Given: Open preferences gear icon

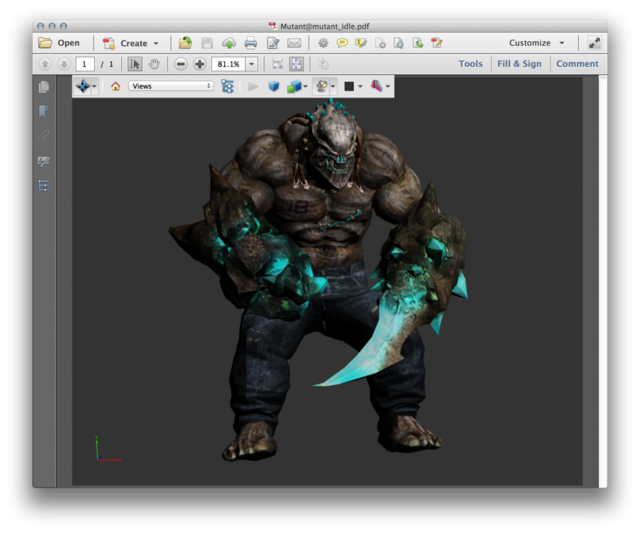Looking at the screenshot, I should click(x=323, y=43).
